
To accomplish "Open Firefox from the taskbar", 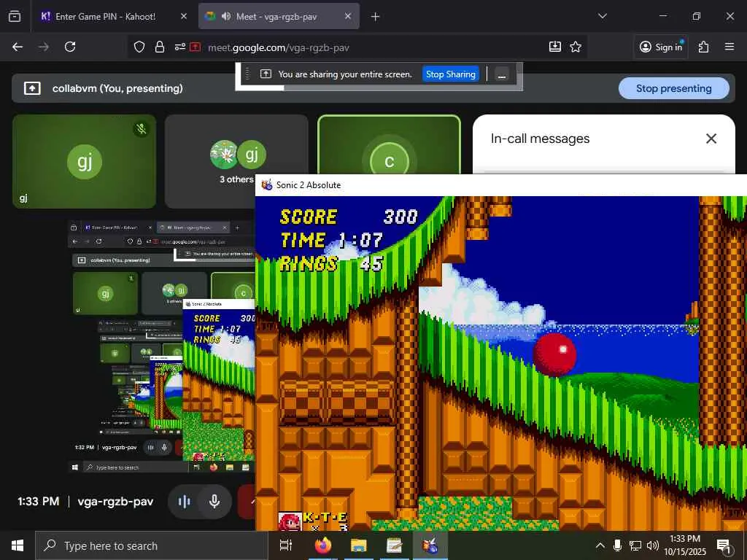I will click(x=323, y=545).
